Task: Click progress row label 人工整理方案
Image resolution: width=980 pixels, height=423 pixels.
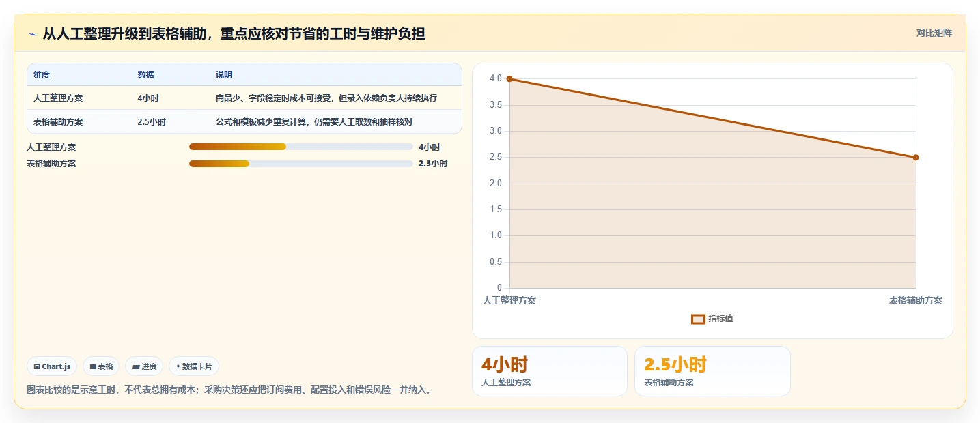Action: click(x=51, y=147)
